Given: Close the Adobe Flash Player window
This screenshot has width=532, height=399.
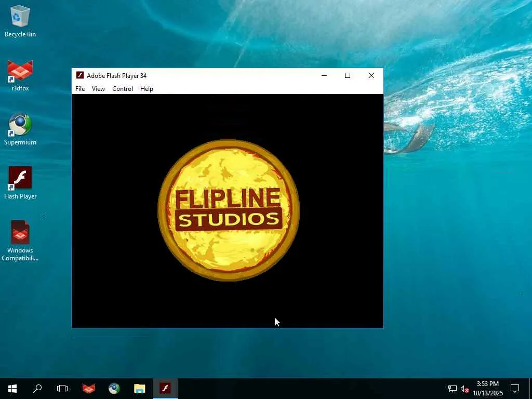Looking at the screenshot, I should pos(371,75).
